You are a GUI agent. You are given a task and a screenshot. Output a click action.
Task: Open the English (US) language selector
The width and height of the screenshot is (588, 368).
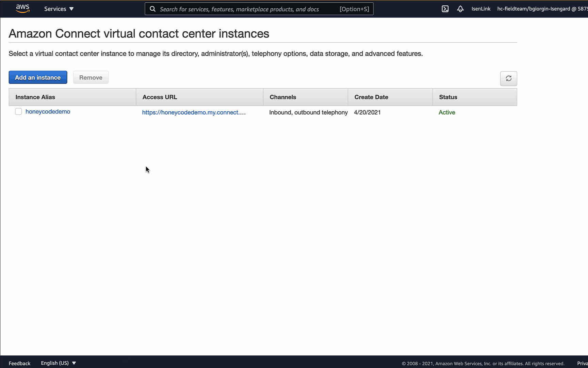[58, 363]
